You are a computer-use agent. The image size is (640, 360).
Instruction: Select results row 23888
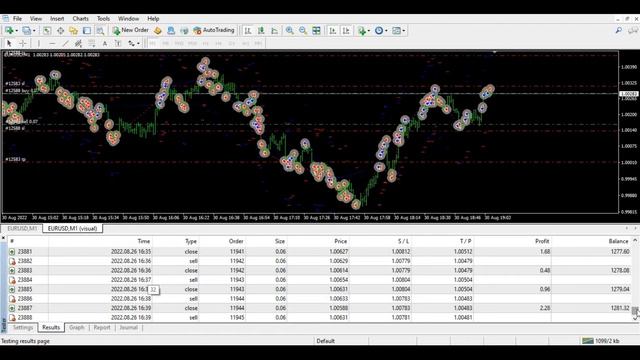coord(320,318)
